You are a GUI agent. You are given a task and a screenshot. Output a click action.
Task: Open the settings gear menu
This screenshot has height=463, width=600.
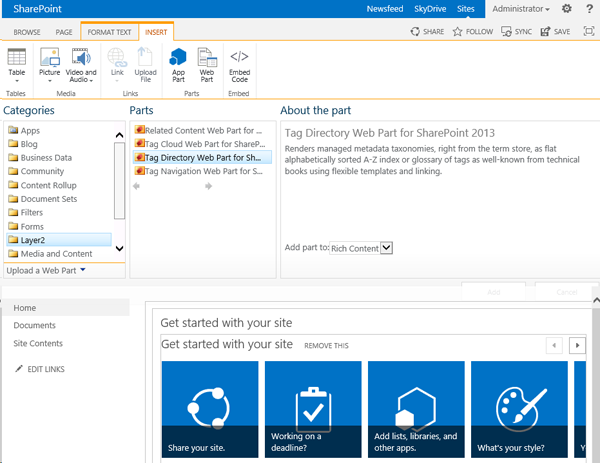(x=566, y=8)
